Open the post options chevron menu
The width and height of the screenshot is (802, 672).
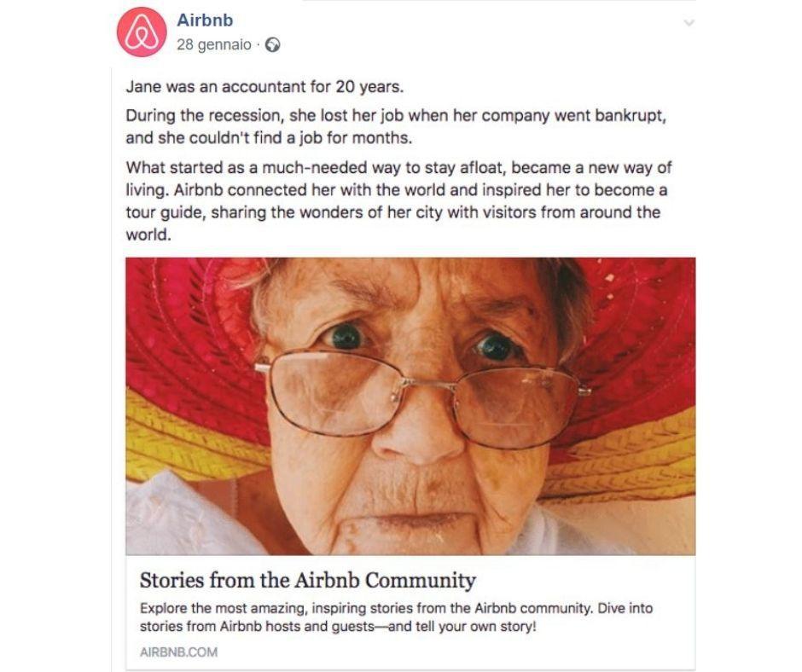click(x=689, y=23)
